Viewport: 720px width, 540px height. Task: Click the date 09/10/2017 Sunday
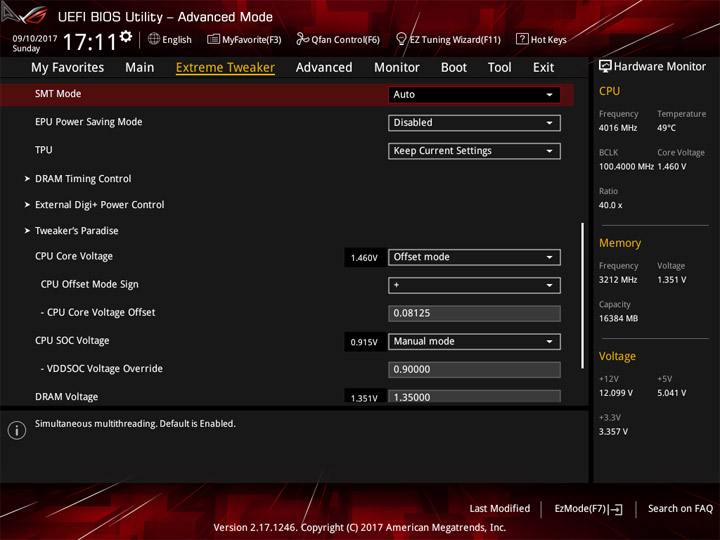[34, 43]
